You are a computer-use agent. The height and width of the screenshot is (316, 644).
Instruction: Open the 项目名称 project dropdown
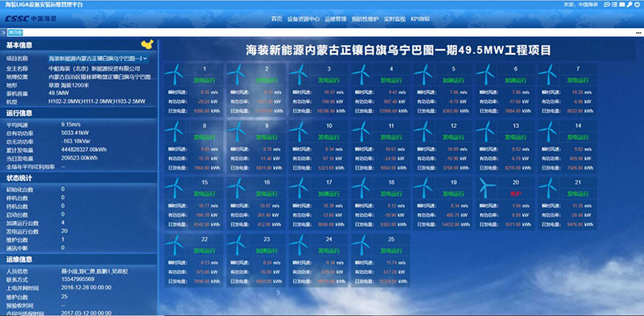pyautogui.click(x=97, y=59)
